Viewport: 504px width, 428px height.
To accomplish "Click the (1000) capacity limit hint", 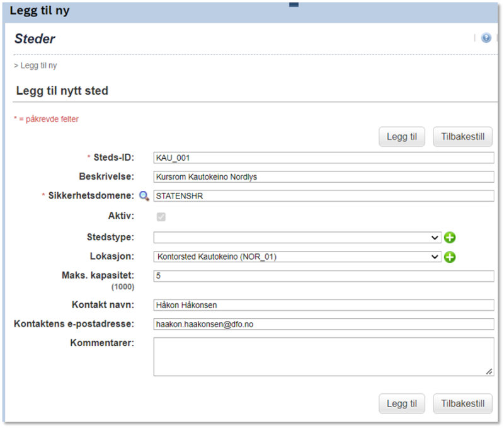I will 123,287.
